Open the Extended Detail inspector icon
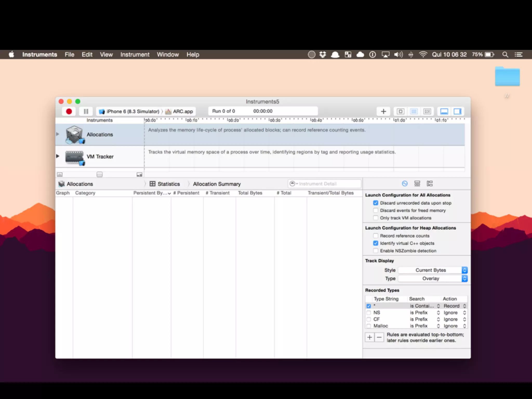The width and height of the screenshot is (532, 399). pos(430,184)
